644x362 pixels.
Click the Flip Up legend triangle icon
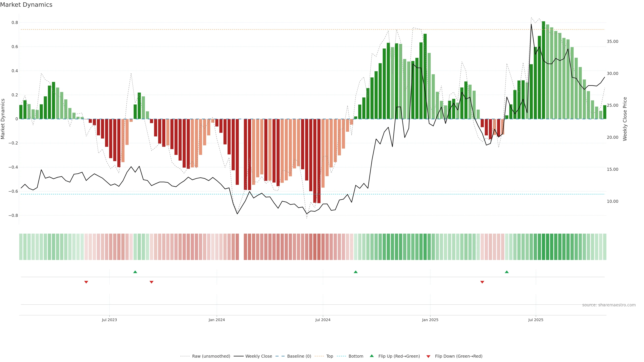click(372, 356)
